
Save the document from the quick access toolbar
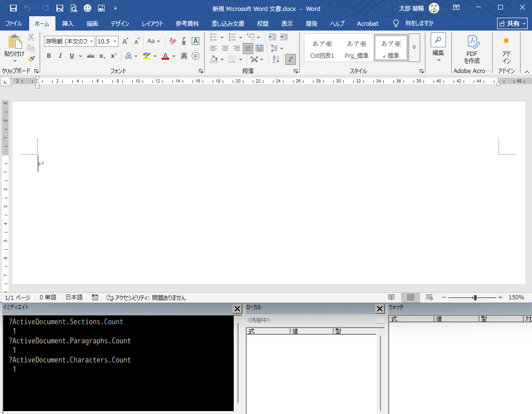coord(13,8)
